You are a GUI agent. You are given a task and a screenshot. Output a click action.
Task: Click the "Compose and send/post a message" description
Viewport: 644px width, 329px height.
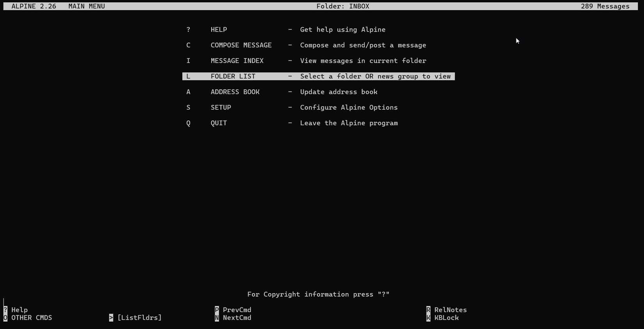(x=363, y=45)
